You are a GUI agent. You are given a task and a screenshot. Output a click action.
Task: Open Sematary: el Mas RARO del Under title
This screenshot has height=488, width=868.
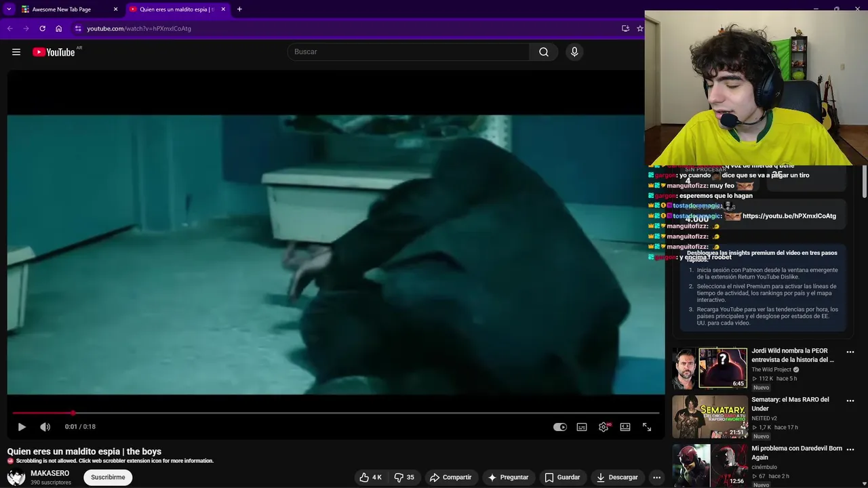(x=790, y=404)
